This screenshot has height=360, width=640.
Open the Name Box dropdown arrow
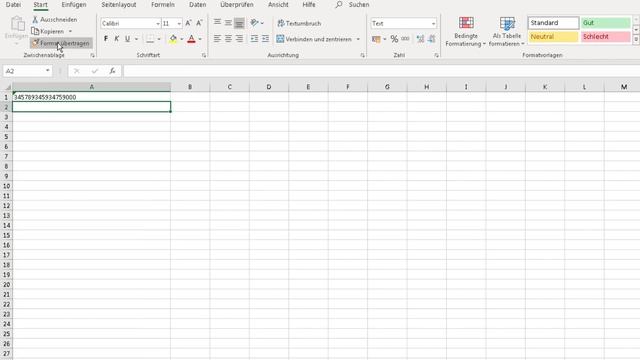(48, 71)
